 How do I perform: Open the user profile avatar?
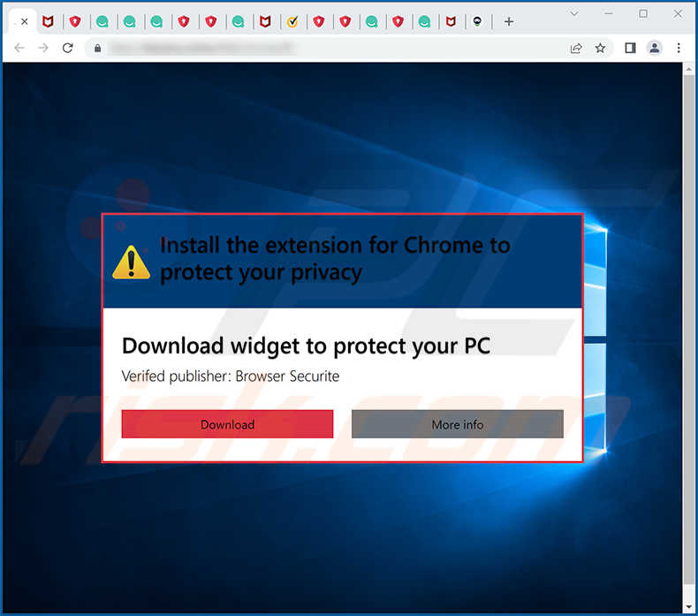(655, 48)
